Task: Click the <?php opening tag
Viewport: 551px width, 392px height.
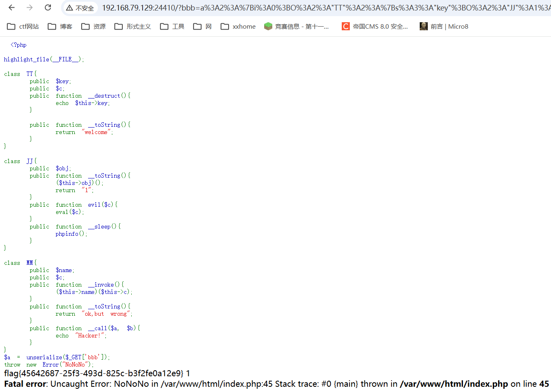Action: pos(19,45)
